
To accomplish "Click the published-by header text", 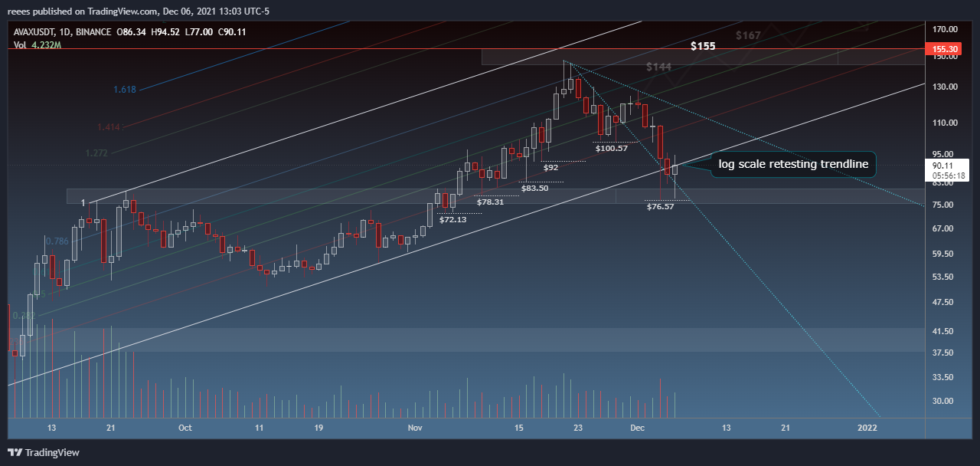I will click(139, 11).
